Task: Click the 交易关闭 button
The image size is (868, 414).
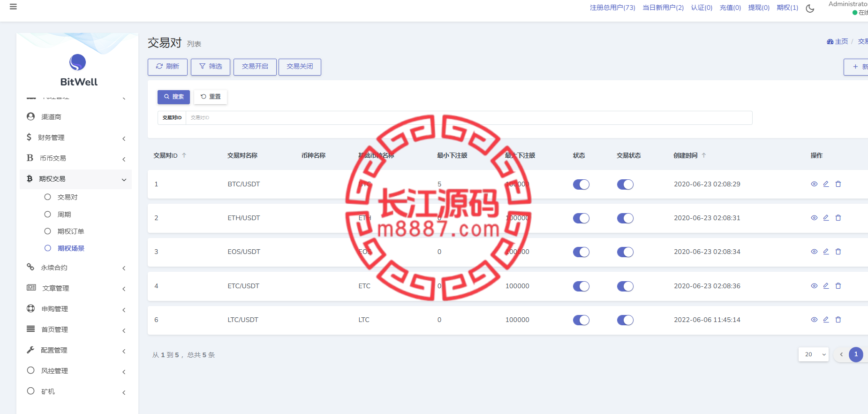Action: pyautogui.click(x=300, y=67)
